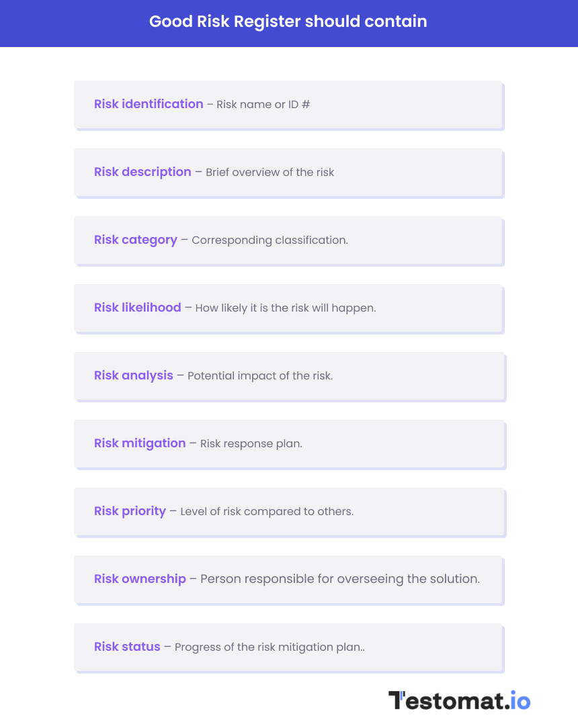Screen dimensions: 578x728
Task: Click "Potential impact of the risk" text
Action: pos(260,376)
